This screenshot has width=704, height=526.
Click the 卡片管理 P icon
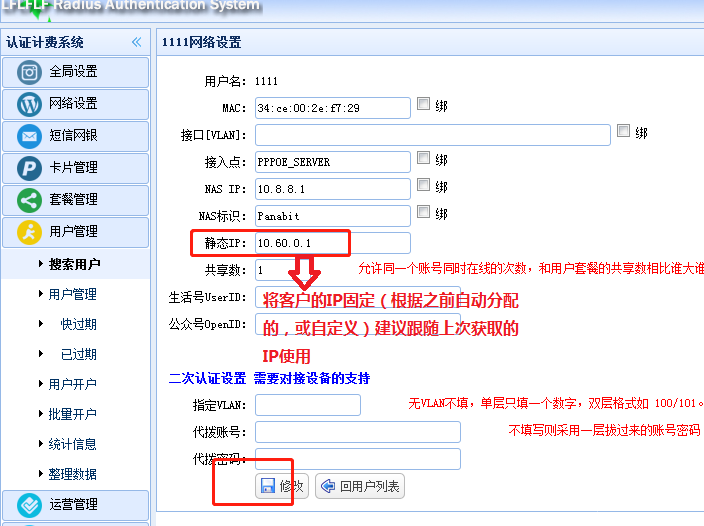[x=30, y=168]
